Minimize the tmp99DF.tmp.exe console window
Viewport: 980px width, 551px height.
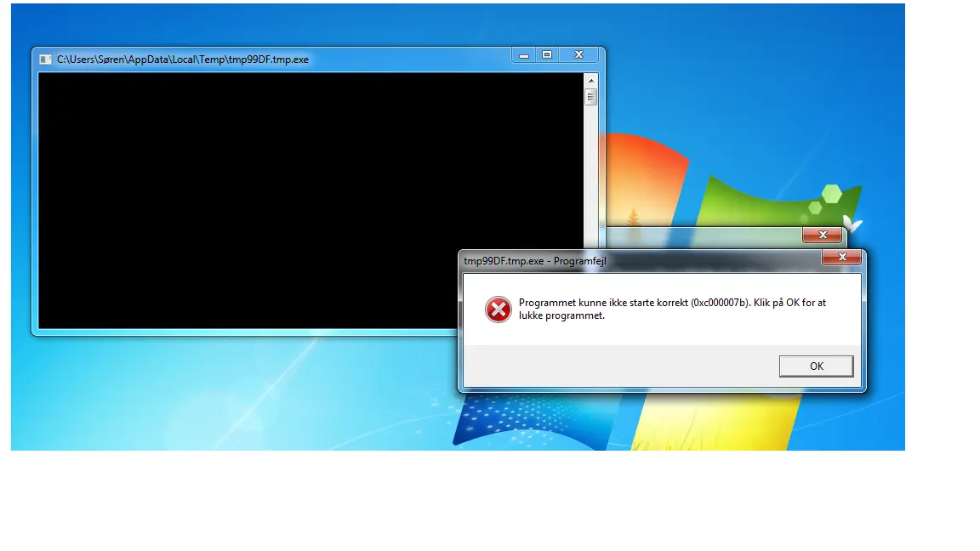(x=524, y=55)
